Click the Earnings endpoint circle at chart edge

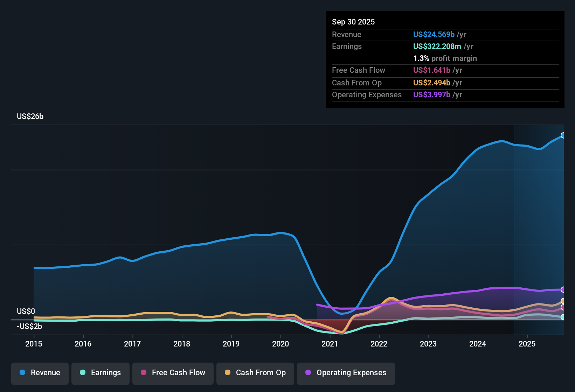coord(563,317)
